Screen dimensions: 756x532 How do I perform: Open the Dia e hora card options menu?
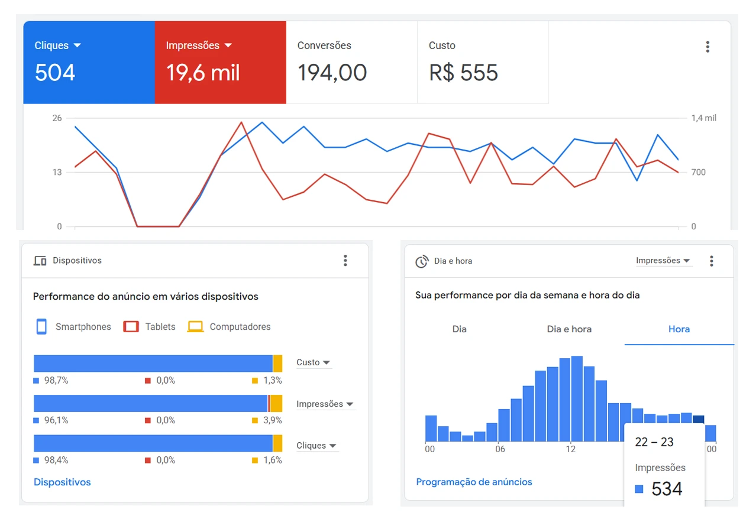pos(712,261)
